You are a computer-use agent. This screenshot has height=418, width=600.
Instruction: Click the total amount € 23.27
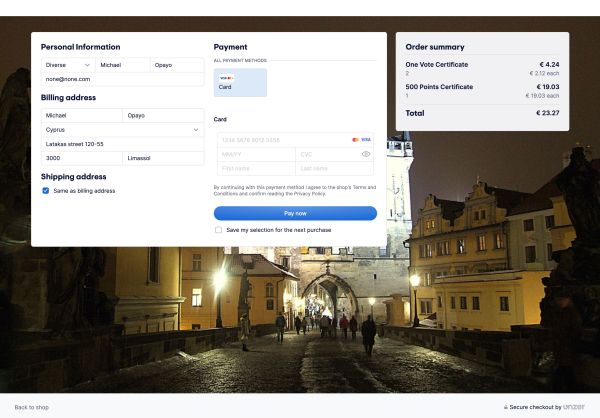(548, 113)
